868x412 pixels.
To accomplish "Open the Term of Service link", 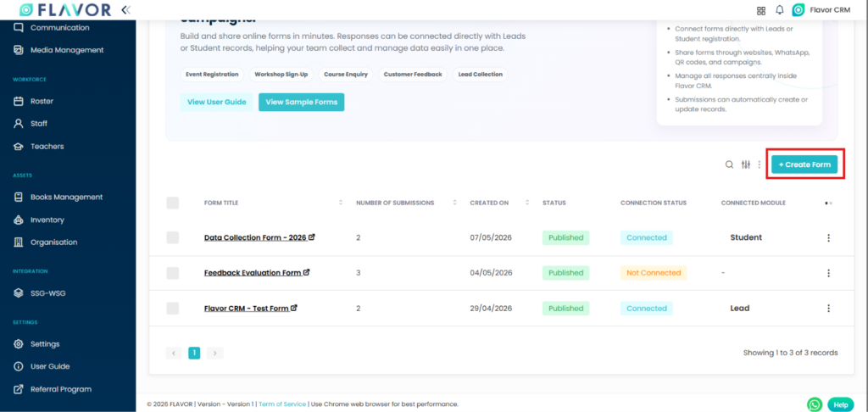I will pos(282,404).
